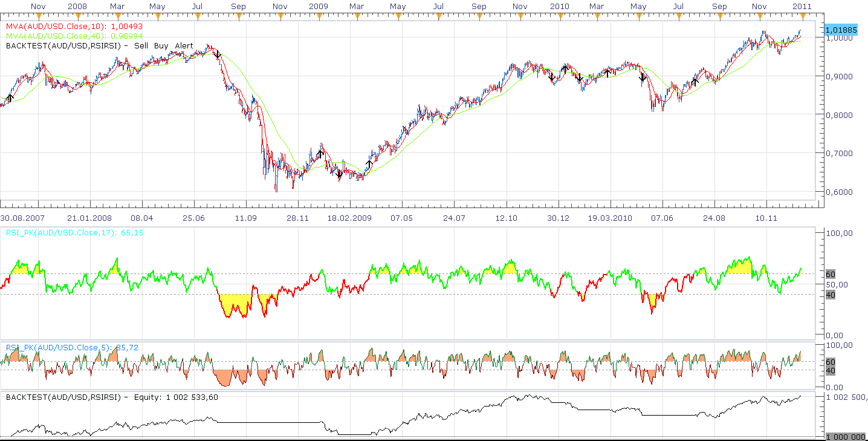Click the sell arrow at May 2010 drop
This screenshot has height=441, width=868.
point(643,77)
